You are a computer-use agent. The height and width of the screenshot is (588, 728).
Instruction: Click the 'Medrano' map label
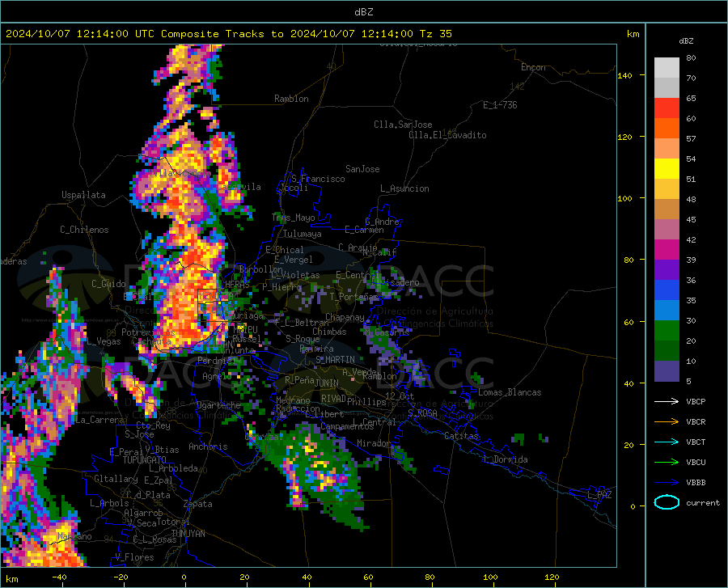pyautogui.click(x=293, y=400)
